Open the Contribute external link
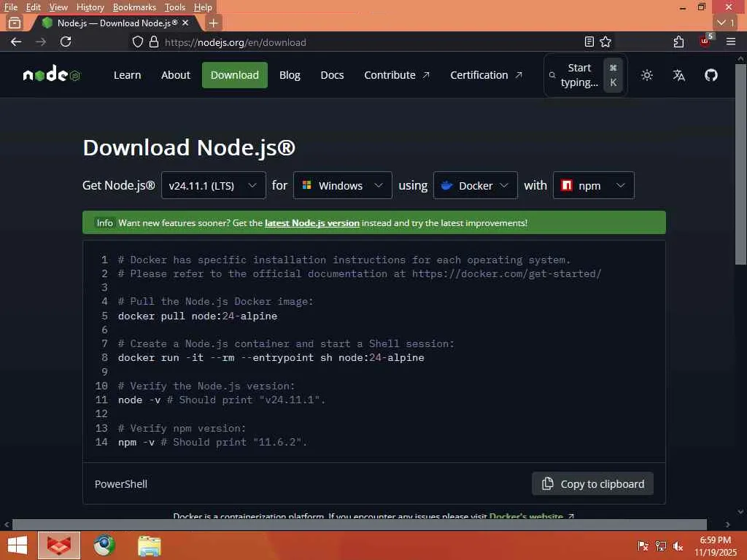The image size is (747, 560). click(397, 75)
